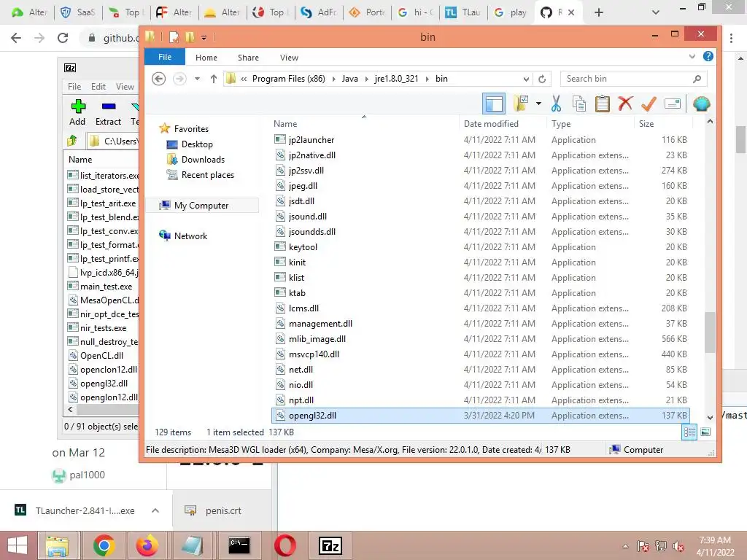Go up one folder level arrow

(x=214, y=79)
